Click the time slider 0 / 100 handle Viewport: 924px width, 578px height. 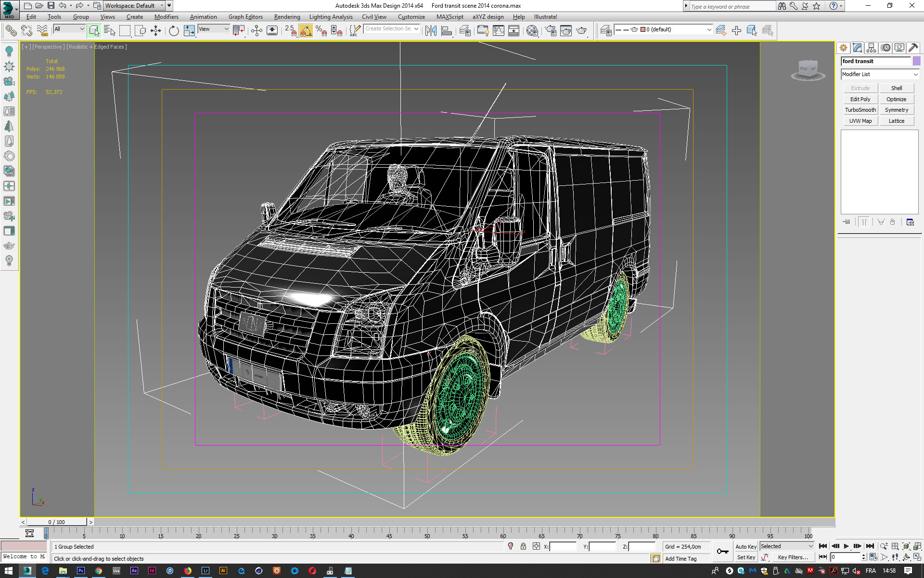(57, 522)
